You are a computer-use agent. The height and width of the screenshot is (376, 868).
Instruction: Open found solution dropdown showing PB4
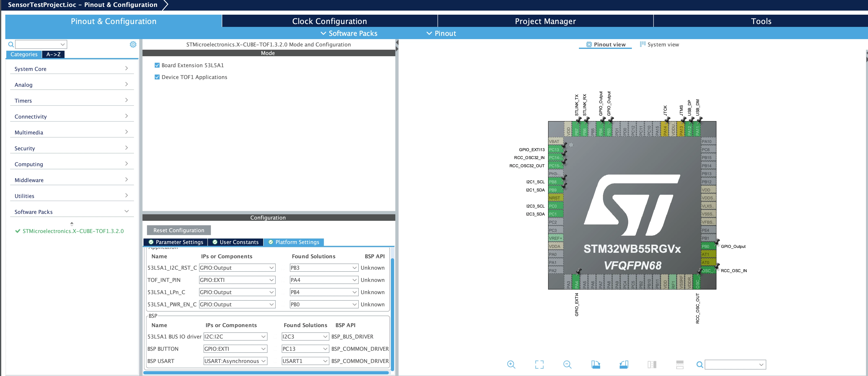click(x=324, y=292)
